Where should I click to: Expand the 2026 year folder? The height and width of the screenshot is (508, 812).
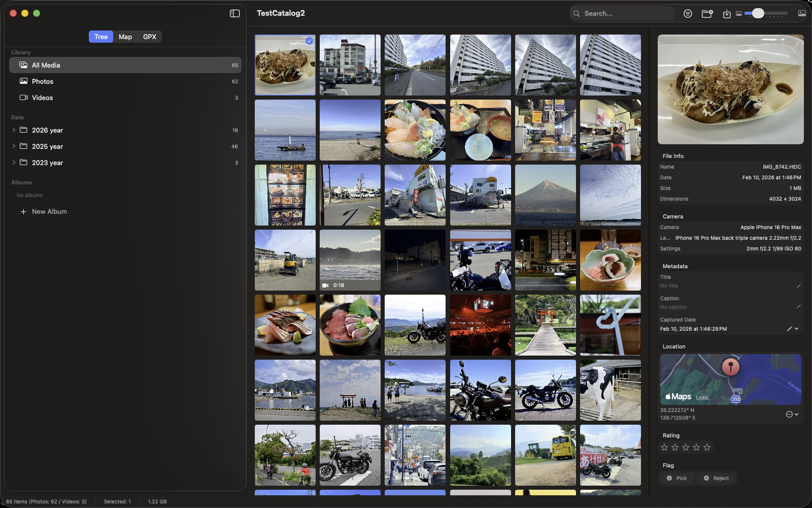tap(13, 130)
